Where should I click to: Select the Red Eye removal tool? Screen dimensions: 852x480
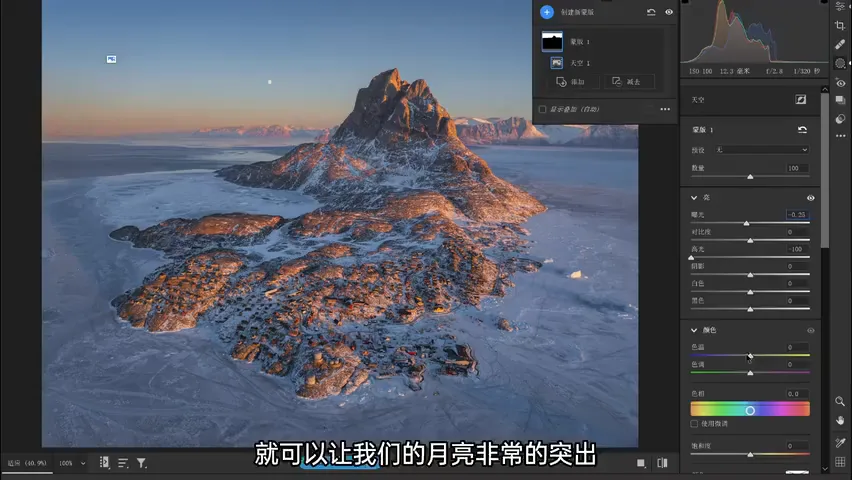[840, 83]
